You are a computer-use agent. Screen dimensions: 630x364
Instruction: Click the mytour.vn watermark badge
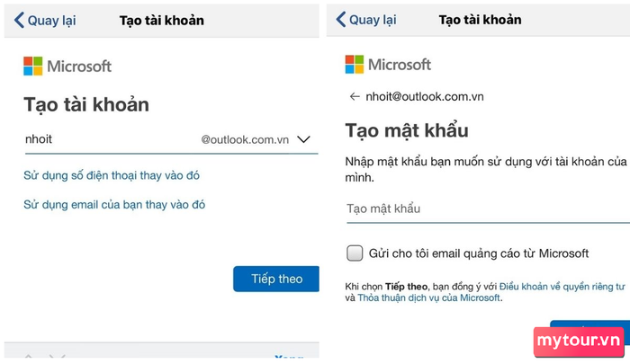pyautogui.click(x=579, y=342)
